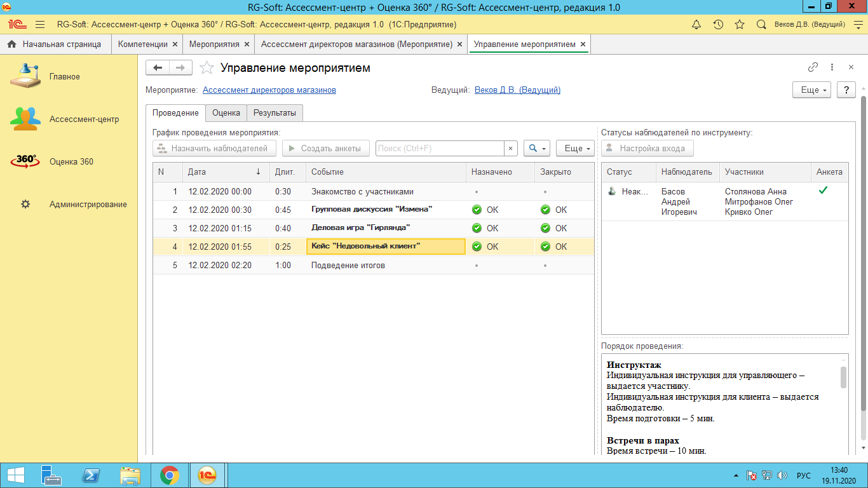Select the row Групповая дискуссия "Измена"
The height and width of the screenshot is (488, 868).
[x=374, y=210]
